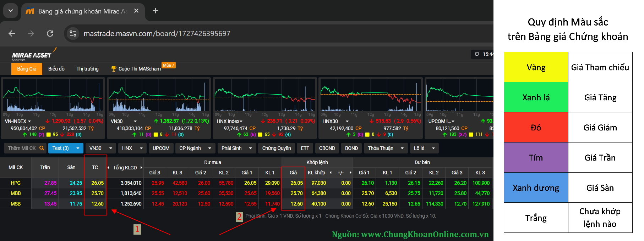Expand the VN-INDEX index selector
Image resolution: width=644 pixels, height=241 pixels.
[29, 121]
